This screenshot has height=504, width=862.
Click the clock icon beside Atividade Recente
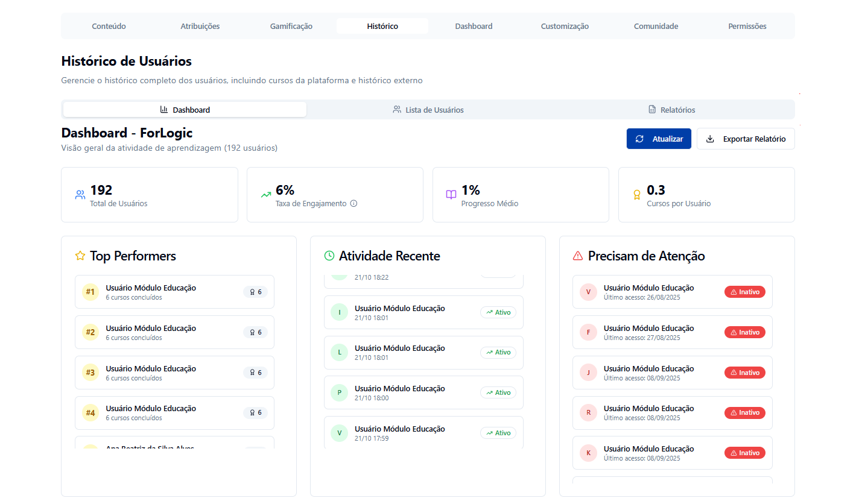[x=329, y=256]
